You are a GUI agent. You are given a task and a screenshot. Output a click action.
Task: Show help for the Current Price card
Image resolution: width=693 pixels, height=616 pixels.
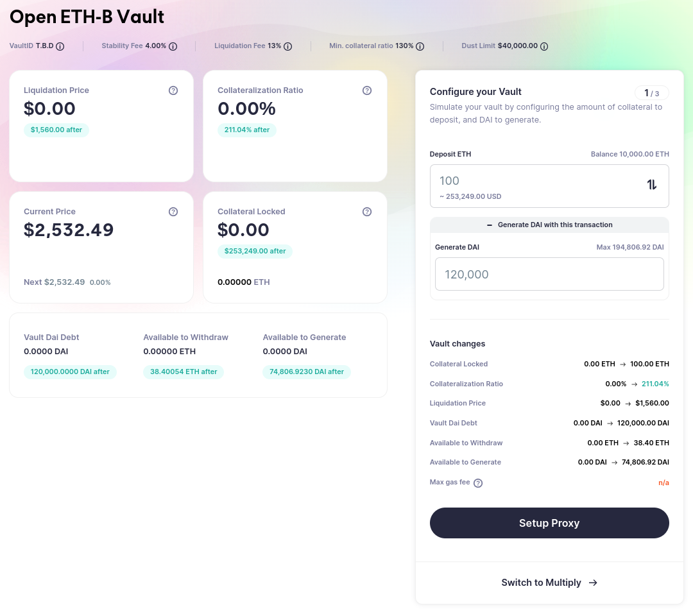pos(173,212)
